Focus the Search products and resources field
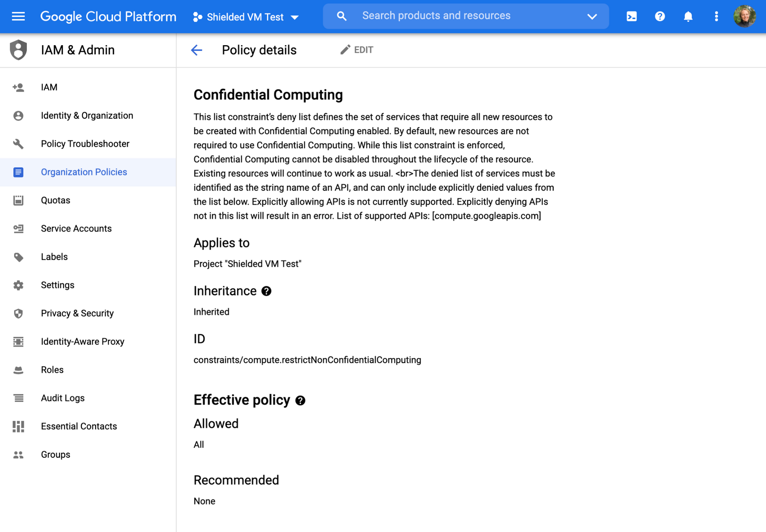This screenshot has height=532, width=766. tap(466, 16)
